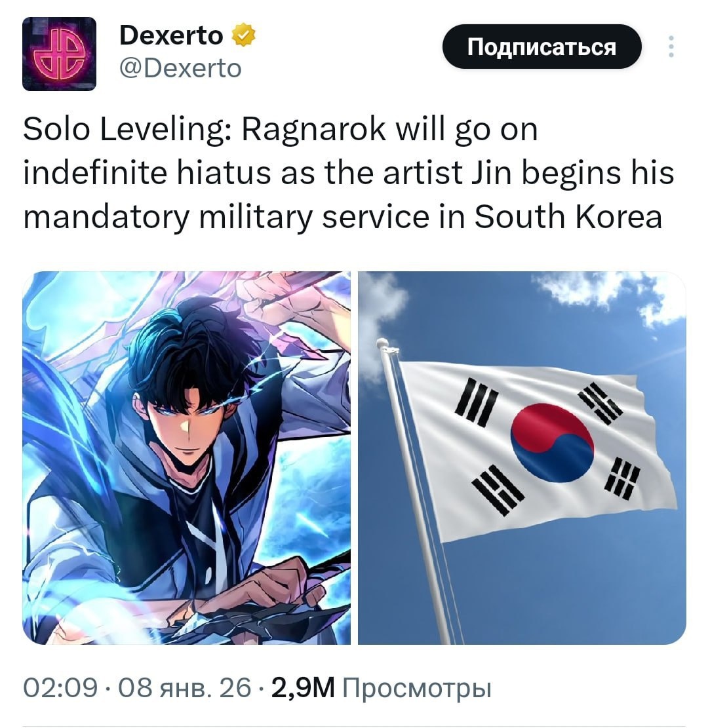The width and height of the screenshot is (708, 728).
Task: Open the Solo Leveling character artwork
Action: tap(186, 458)
